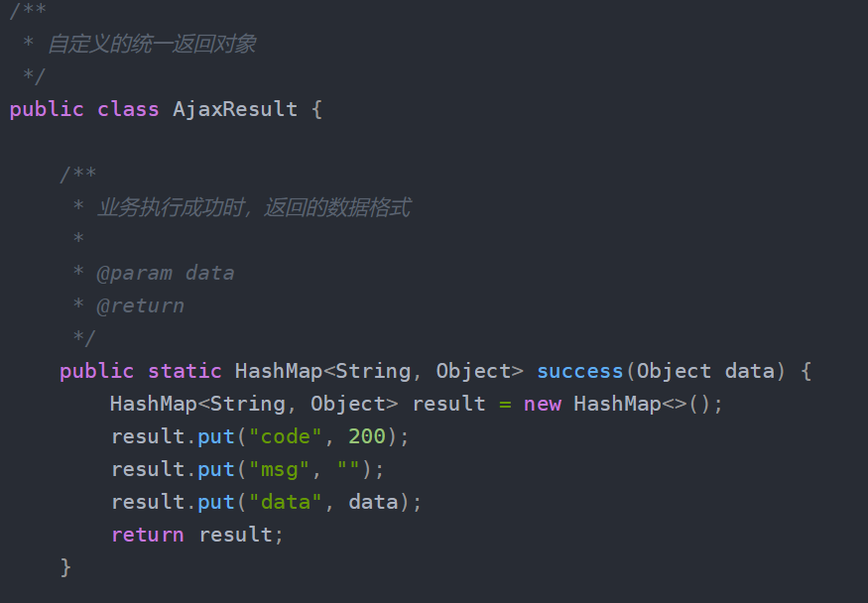Click the "data" string literal
This screenshot has width=868, height=603.
click(285, 502)
